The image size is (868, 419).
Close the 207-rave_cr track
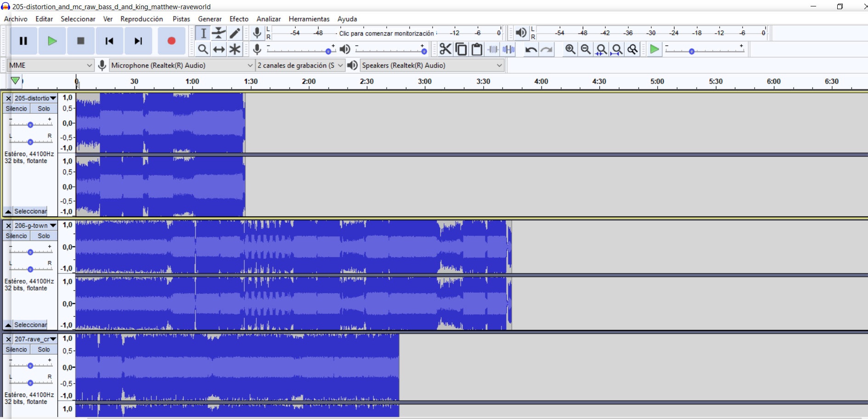point(8,339)
